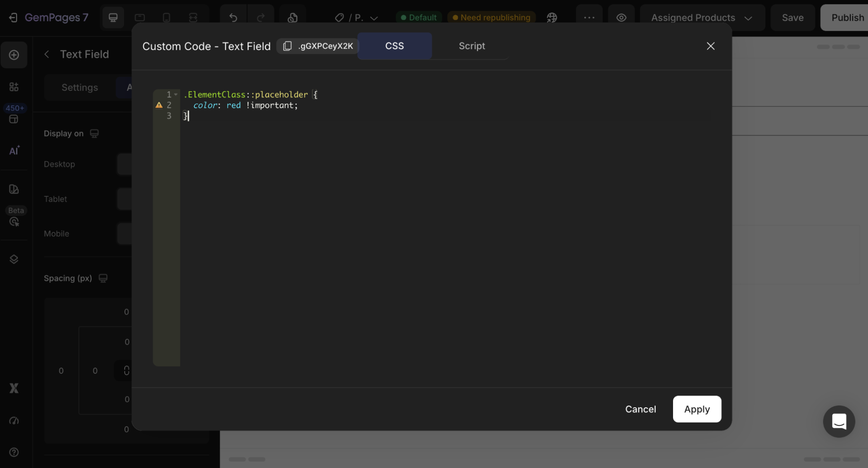
Task: Click the warning icon on line 2
Action: pos(159,105)
